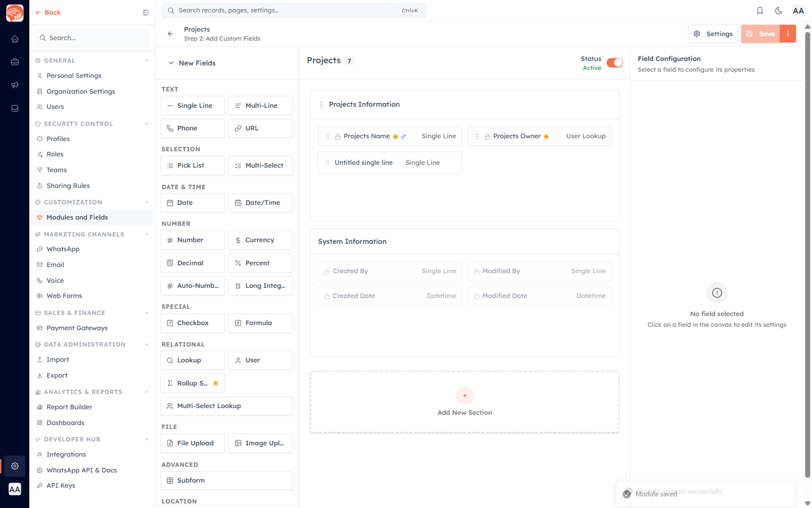Open Personal Settings in the sidebar
812x508 pixels.
pyautogui.click(x=92, y=76)
